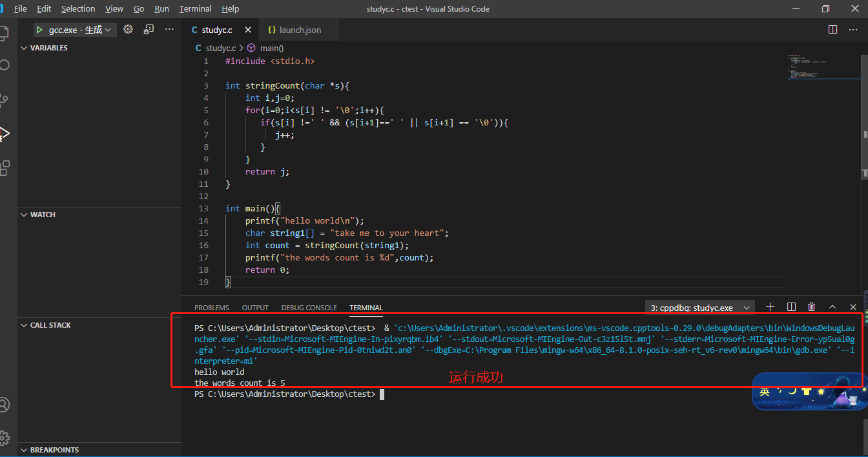Open the Selection menu
This screenshot has height=457, width=868.
pos(78,9)
